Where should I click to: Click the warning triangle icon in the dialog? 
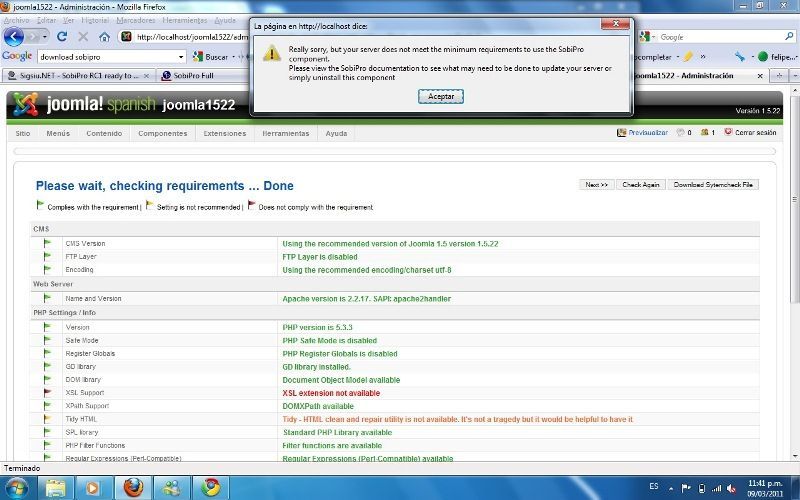point(272,53)
